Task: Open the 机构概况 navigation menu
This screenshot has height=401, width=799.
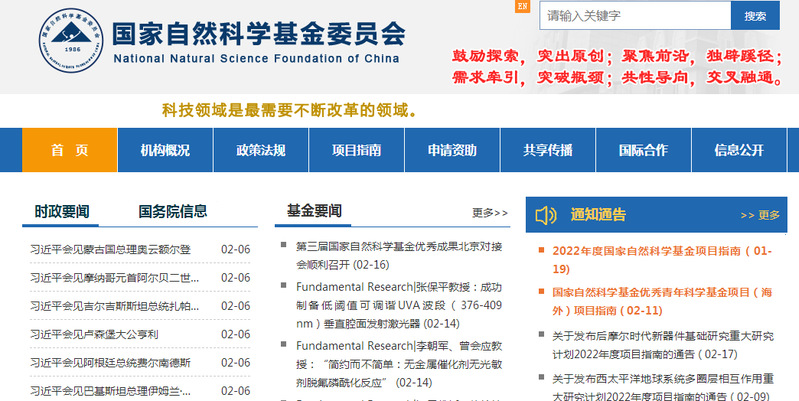Action: (x=165, y=150)
